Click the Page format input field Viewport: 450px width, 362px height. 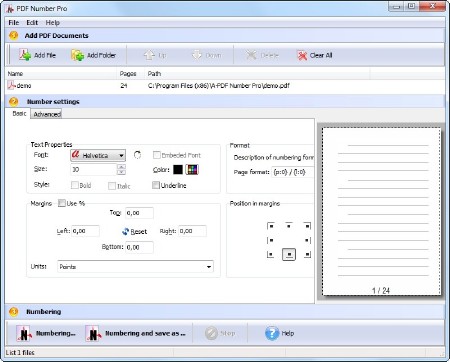pos(293,172)
